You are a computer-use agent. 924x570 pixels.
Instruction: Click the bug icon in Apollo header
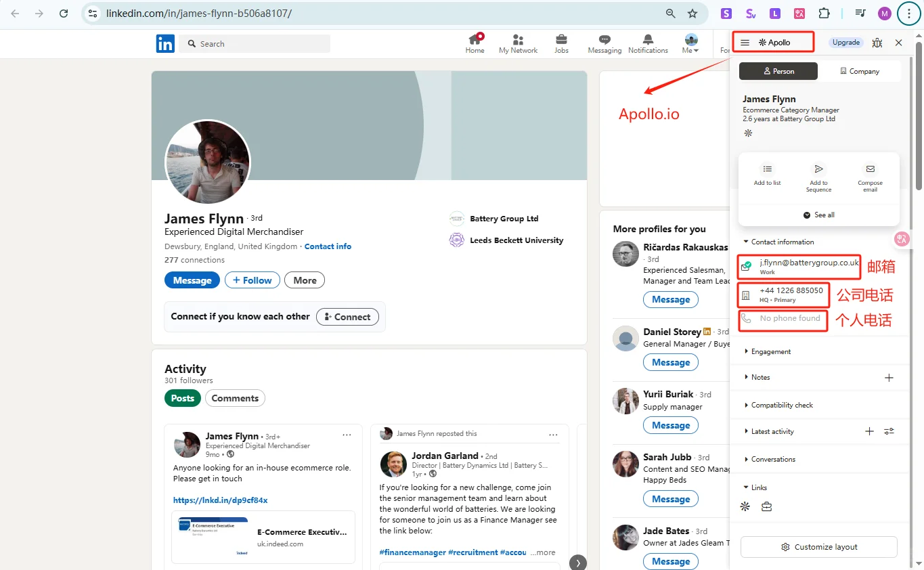coord(877,43)
